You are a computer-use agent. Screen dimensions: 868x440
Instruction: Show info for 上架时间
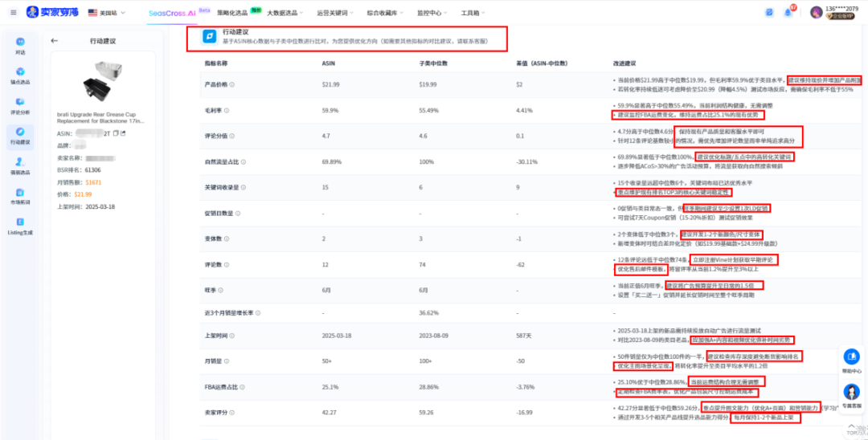(232, 336)
